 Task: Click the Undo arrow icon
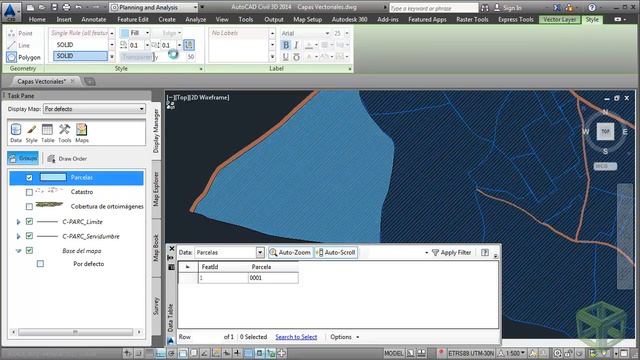(78, 7)
